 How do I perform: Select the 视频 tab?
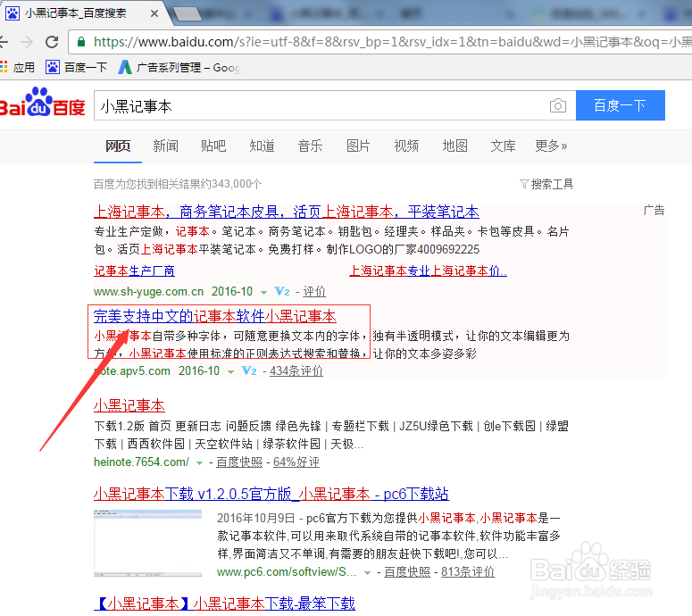coord(406,146)
